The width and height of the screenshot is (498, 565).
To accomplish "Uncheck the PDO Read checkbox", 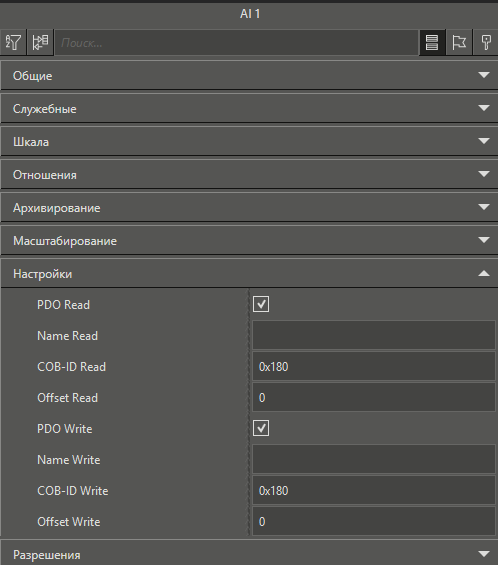I will click(x=261, y=304).
